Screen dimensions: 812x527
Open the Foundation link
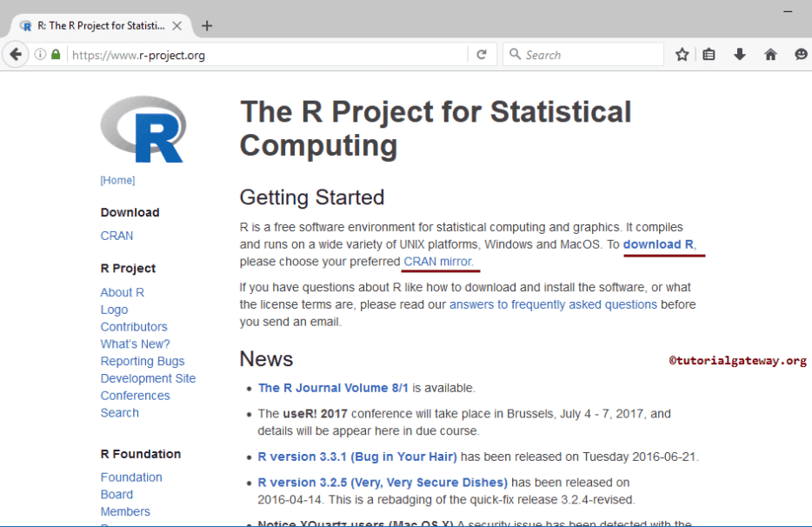click(131, 477)
